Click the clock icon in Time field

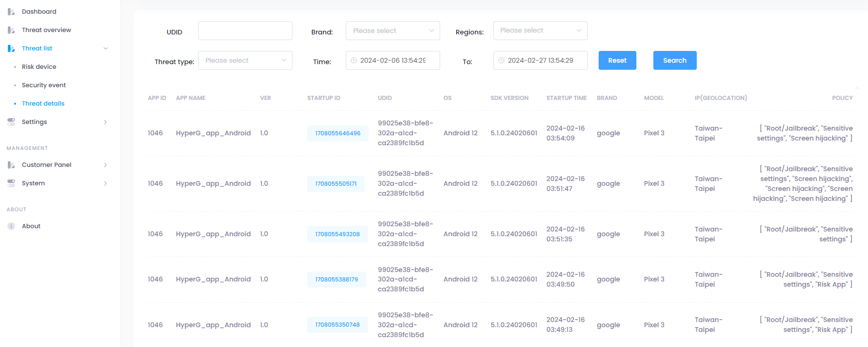point(354,61)
